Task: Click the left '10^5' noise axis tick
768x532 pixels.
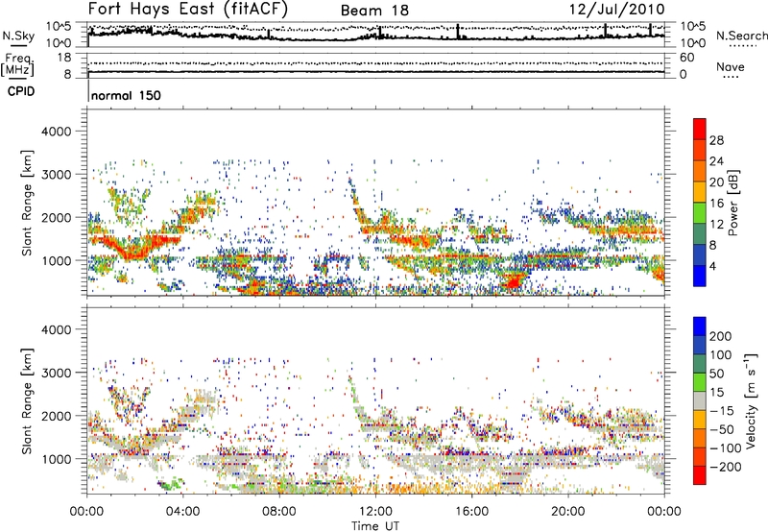Action: pos(59,26)
